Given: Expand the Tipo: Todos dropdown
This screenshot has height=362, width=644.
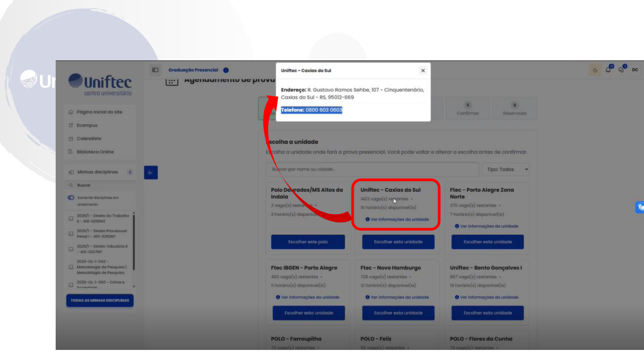Looking at the screenshot, I should 505,169.
